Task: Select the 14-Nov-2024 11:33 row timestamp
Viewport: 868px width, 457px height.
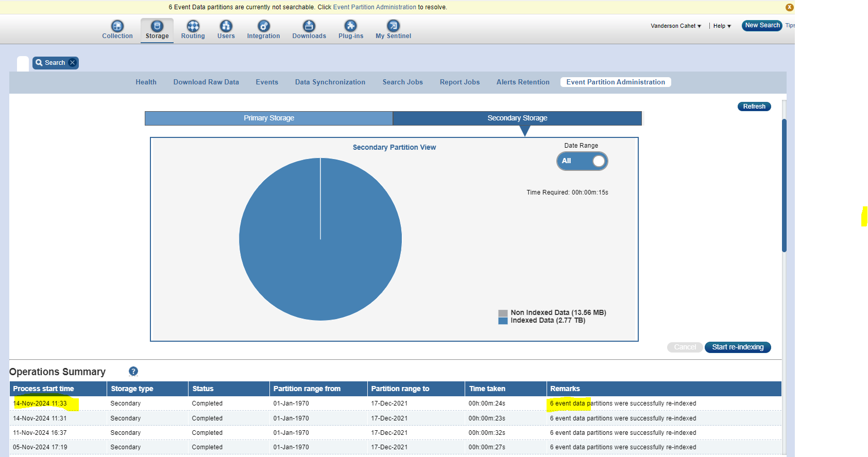Action: click(x=40, y=403)
